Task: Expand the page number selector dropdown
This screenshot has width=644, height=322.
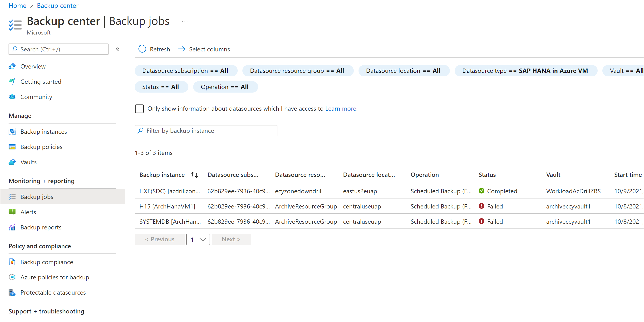Action: pos(197,239)
